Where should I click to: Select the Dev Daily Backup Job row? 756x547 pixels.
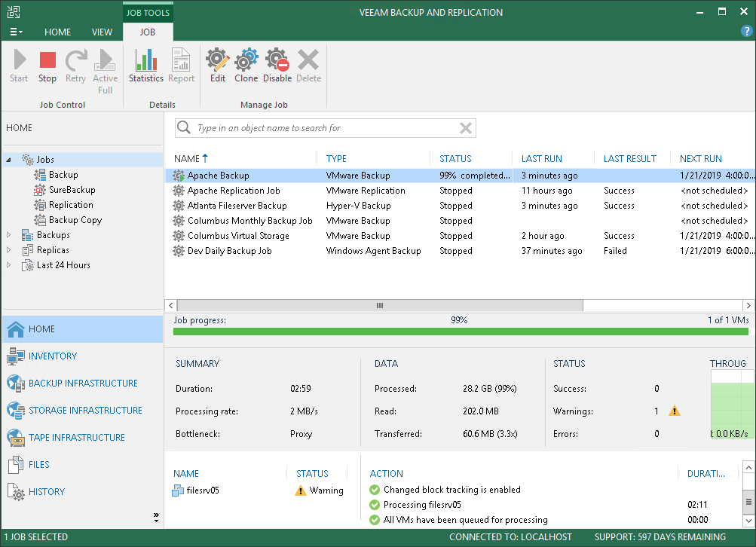[x=229, y=251]
